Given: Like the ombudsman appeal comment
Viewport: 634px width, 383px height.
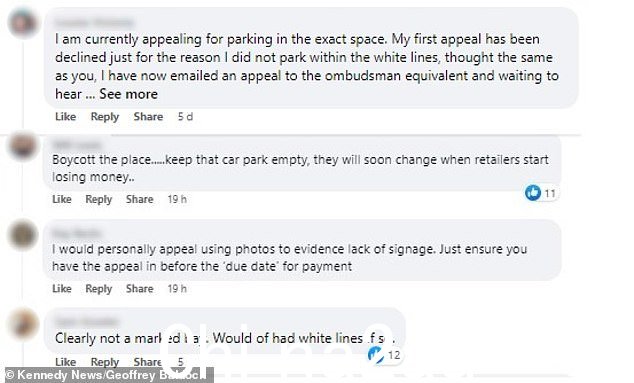Looking at the screenshot, I should point(66,116).
